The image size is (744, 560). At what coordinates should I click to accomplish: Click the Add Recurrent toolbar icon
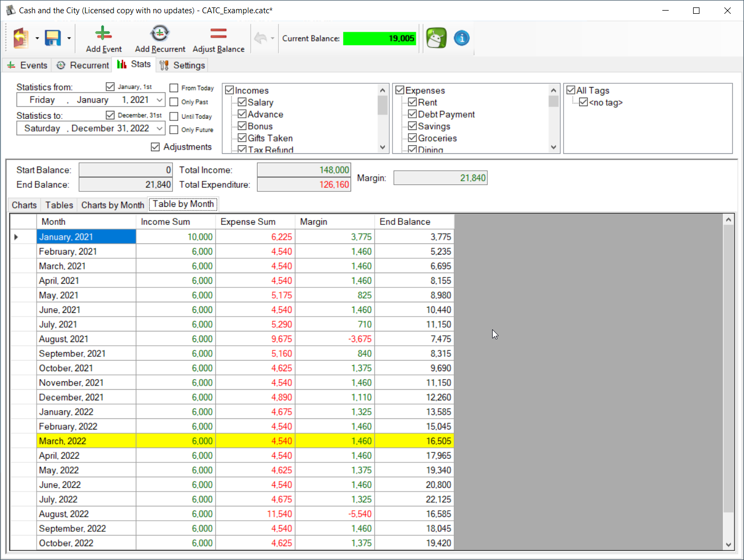pyautogui.click(x=160, y=33)
